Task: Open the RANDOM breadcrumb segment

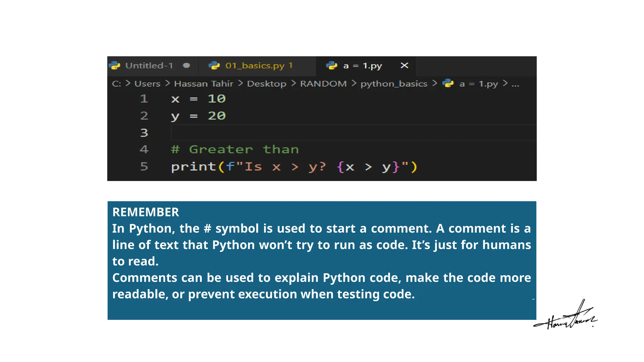Action: 323,84
